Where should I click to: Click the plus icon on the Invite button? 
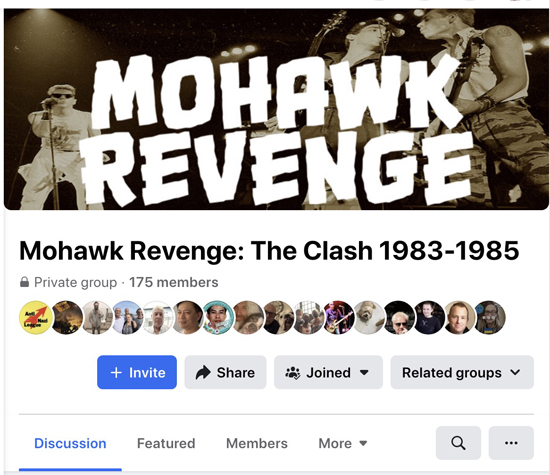click(x=116, y=372)
